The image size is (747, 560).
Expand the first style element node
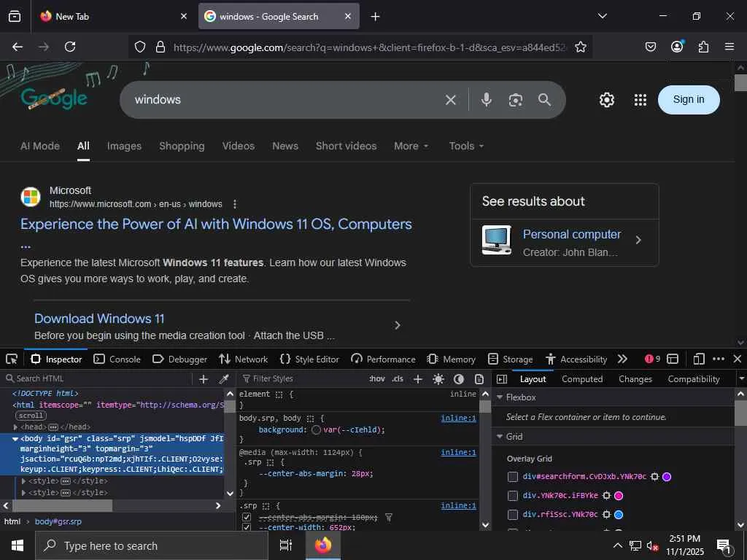23,481
